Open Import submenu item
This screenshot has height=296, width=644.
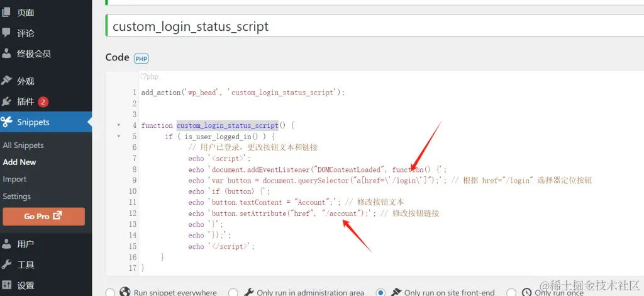tap(14, 179)
